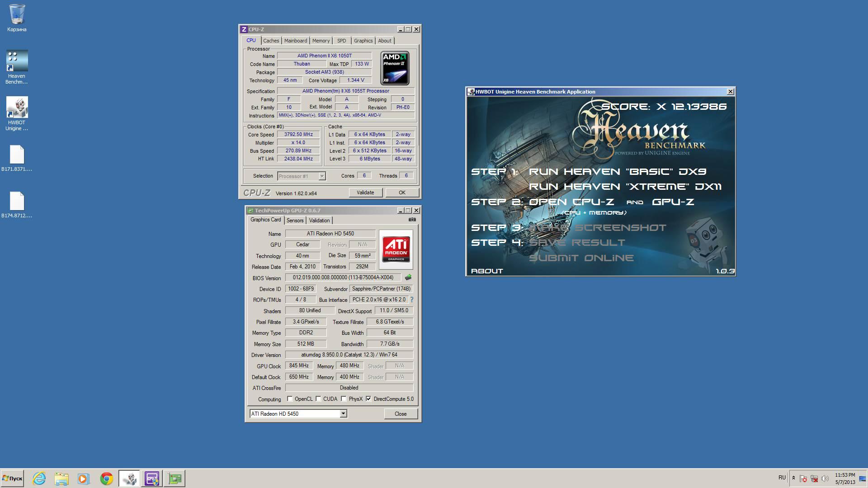Viewport: 868px width, 488px height.
Task: Click the CPU-Z Specification field
Action: click(346, 91)
